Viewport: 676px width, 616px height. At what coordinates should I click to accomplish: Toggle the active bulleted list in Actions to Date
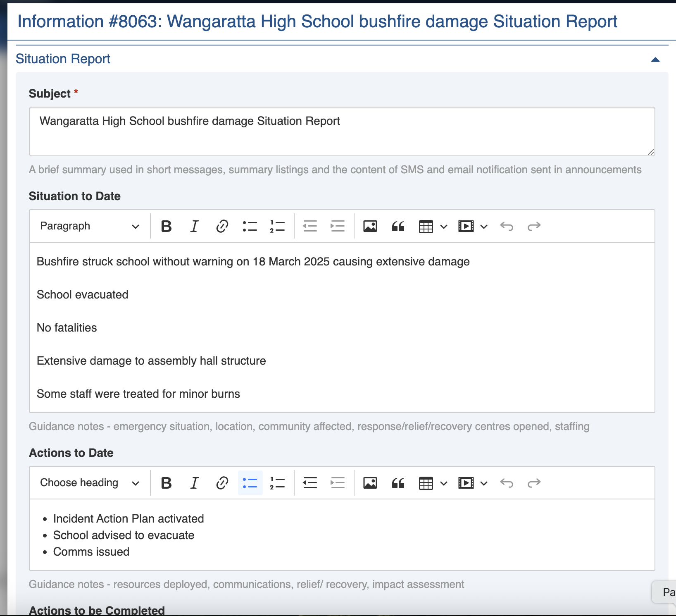250,483
